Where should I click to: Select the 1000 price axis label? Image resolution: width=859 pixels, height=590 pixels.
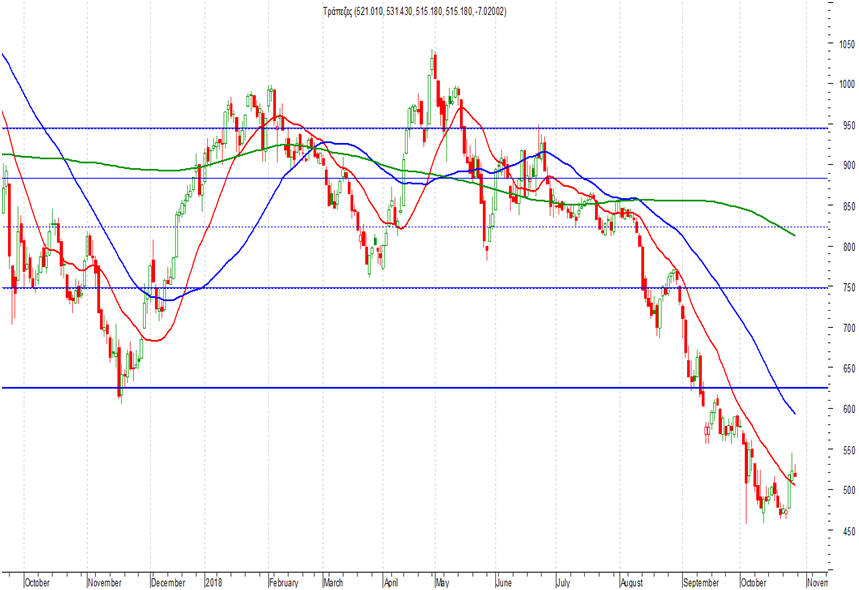[845, 84]
